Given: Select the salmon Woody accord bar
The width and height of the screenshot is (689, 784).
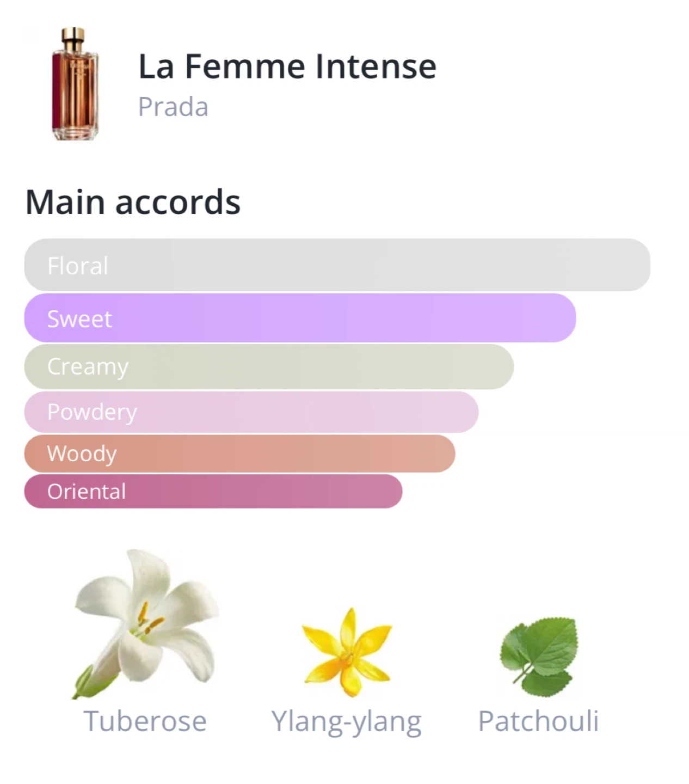Looking at the screenshot, I should [x=239, y=454].
